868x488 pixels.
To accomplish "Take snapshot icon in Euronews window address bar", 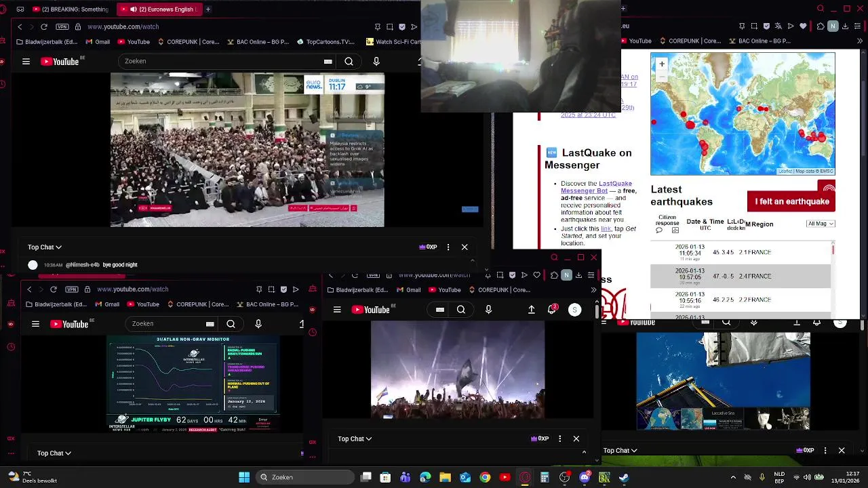I will (x=390, y=26).
